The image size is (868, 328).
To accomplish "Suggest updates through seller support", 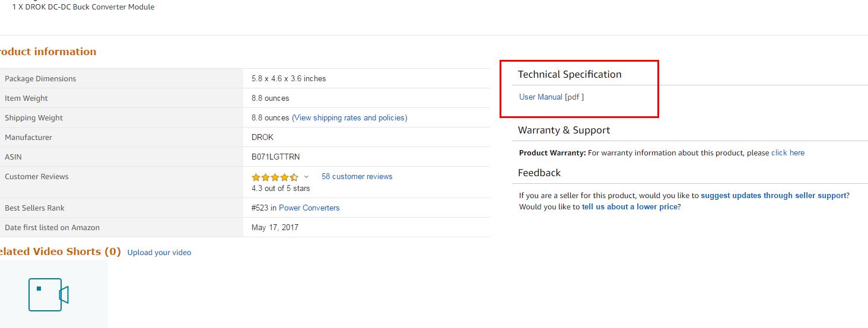I will coord(773,196).
